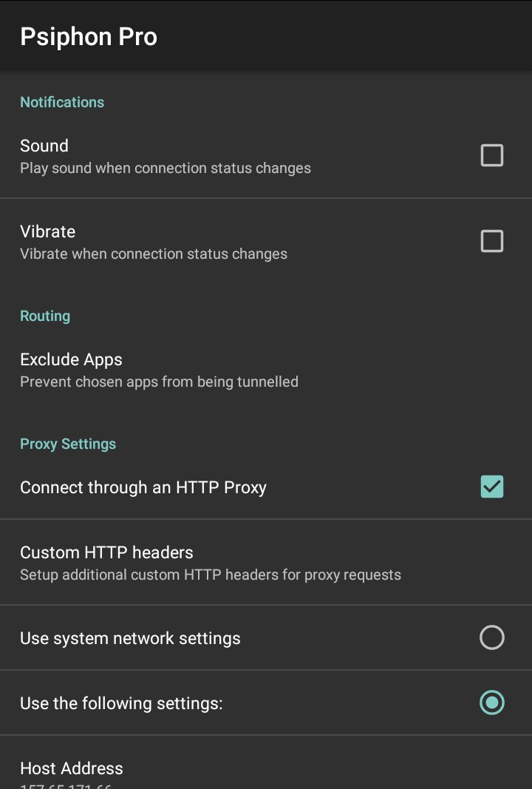Select the Use system network settings radio button
The width and height of the screenshot is (532, 789).
[x=491, y=637]
